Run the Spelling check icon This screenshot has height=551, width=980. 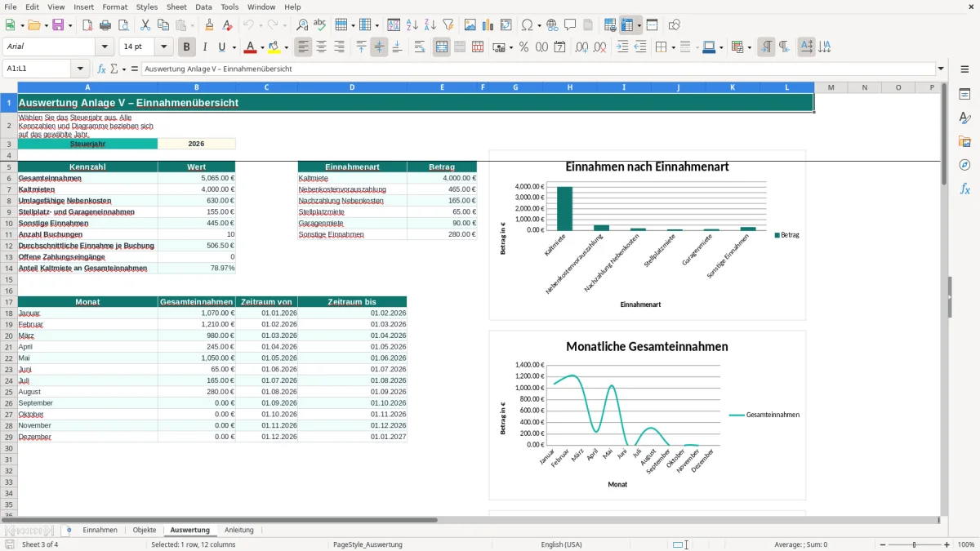pos(320,25)
